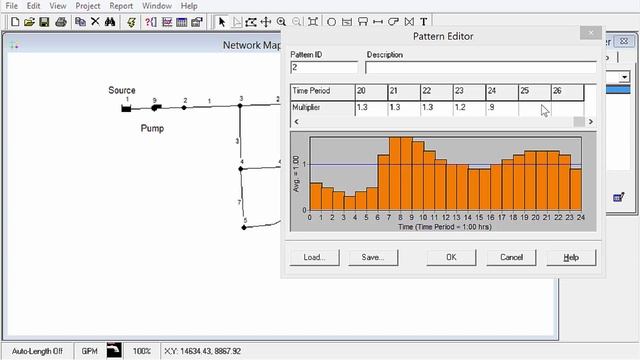The width and height of the screenshot is (640, 360).
Task: Select the Add Pump tool
Action: coord(393,22)
